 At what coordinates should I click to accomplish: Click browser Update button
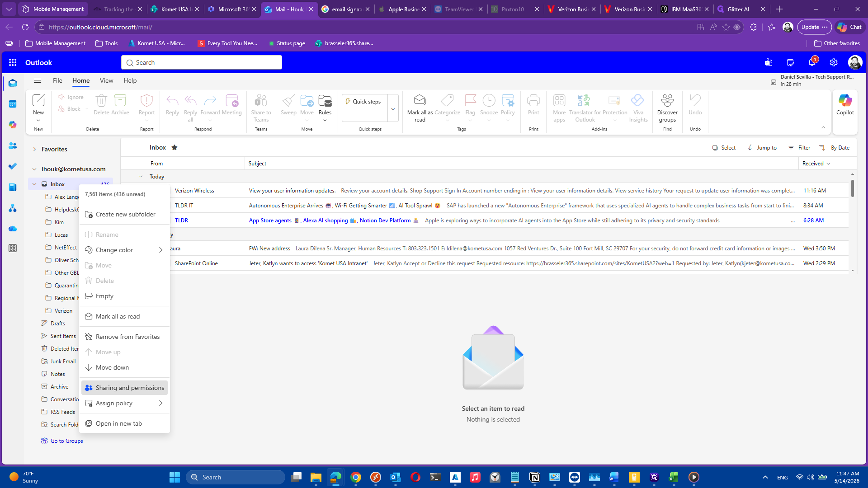coord(814,27)
